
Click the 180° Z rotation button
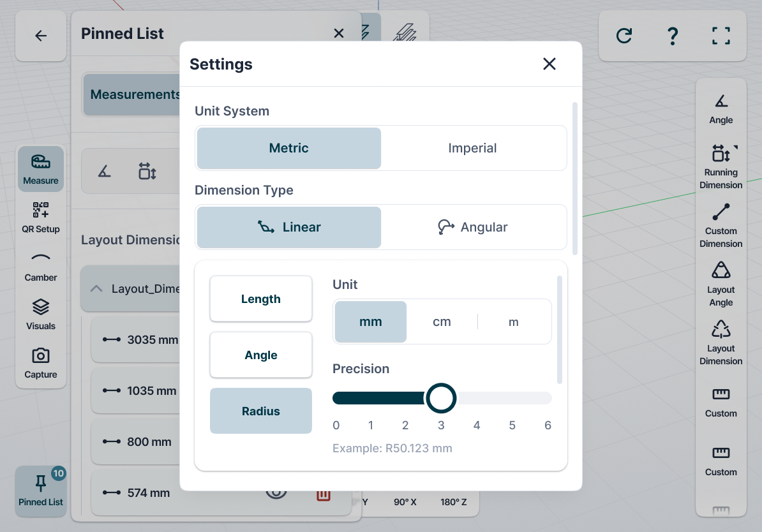(453, 502)
